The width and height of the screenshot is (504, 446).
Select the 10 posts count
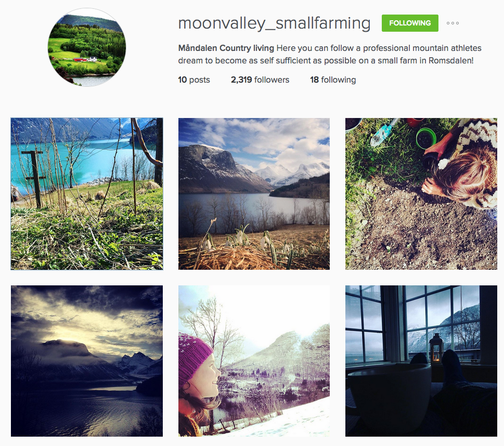pos(194,80)
